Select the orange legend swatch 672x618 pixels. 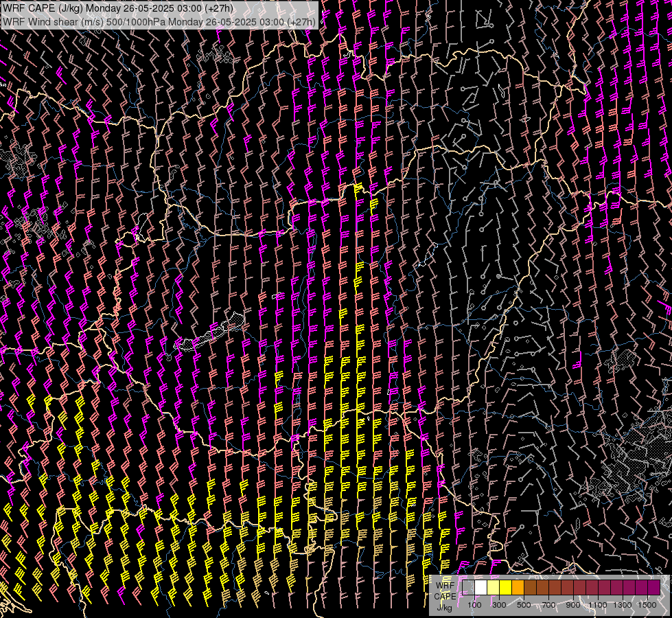518,588
